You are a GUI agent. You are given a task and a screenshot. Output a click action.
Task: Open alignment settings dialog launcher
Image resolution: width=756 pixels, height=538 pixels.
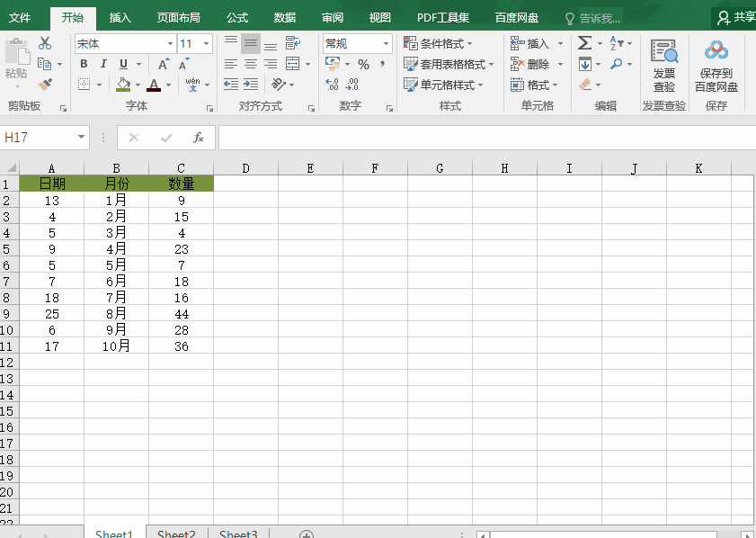coord(311,108)
